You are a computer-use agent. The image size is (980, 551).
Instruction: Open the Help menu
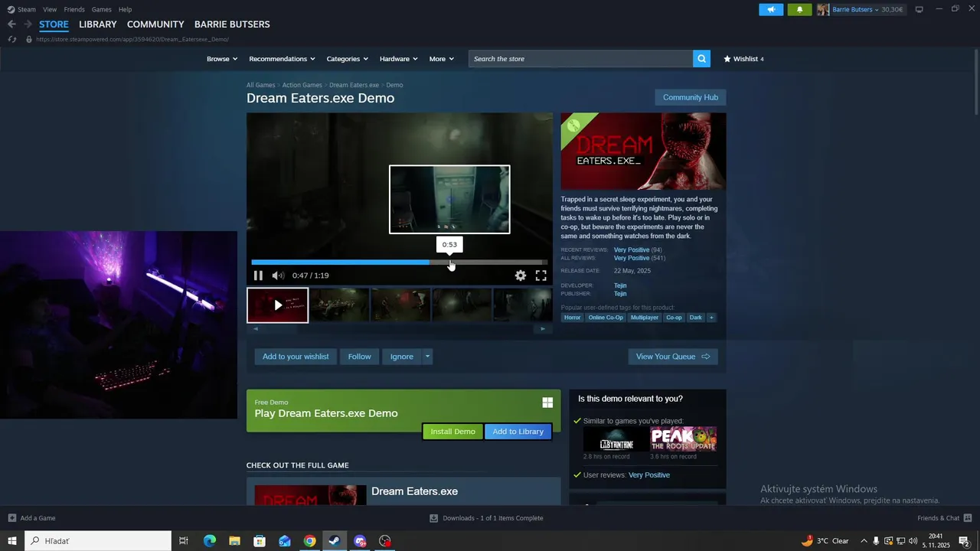[x=126, y=9]
